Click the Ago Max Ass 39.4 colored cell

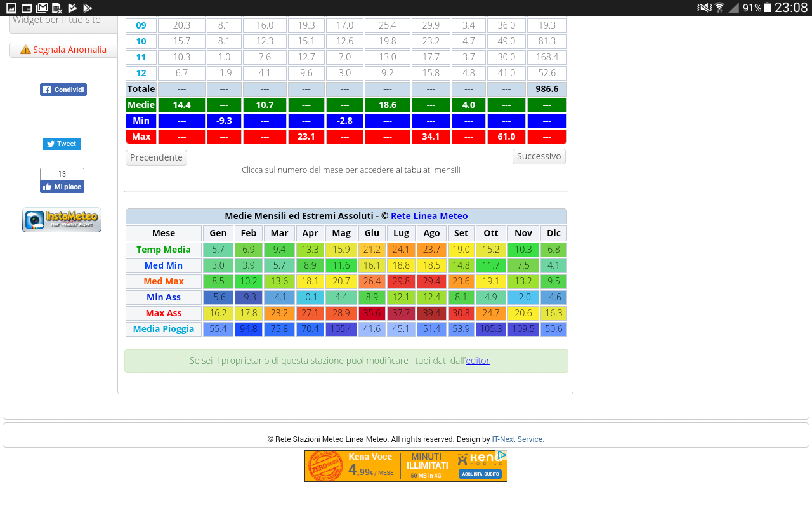[431, 313]
